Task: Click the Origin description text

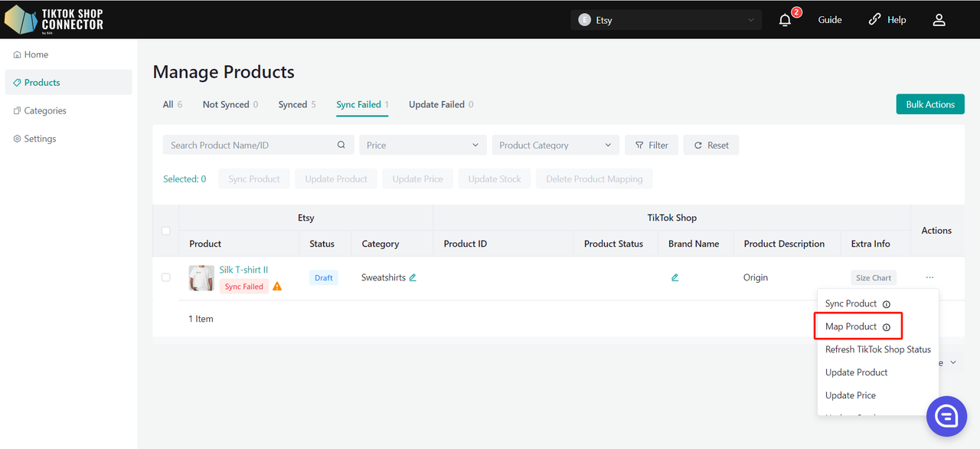Action: [756, 277]
